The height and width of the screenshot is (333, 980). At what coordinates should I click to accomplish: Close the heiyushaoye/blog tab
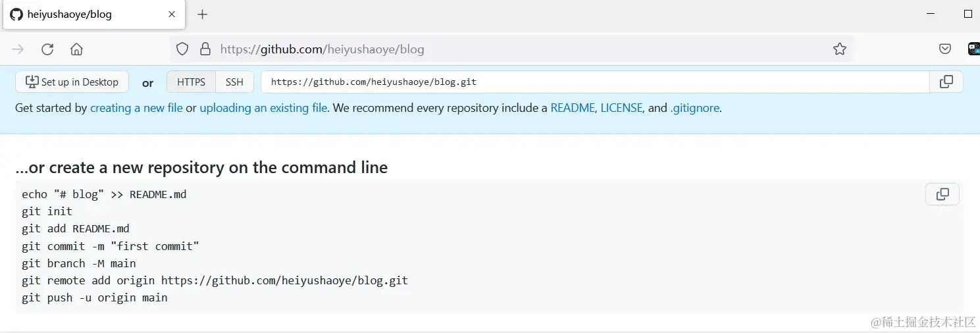coord(172,14)
